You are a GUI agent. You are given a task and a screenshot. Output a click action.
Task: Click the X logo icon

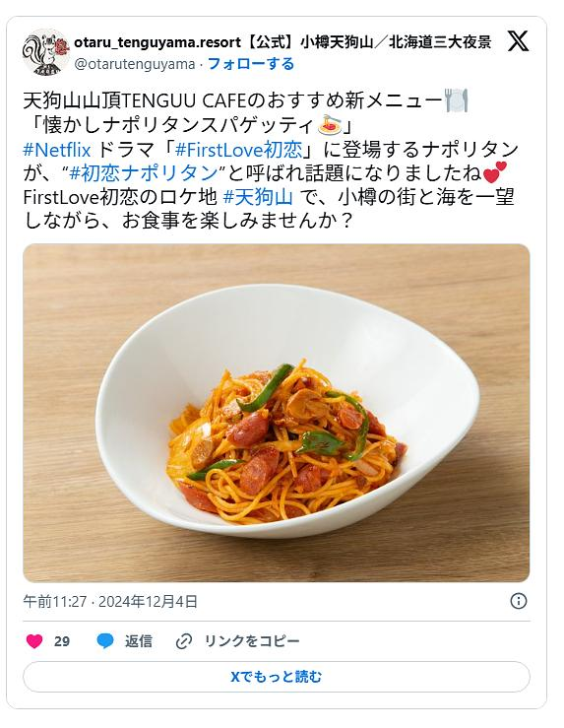518,41
